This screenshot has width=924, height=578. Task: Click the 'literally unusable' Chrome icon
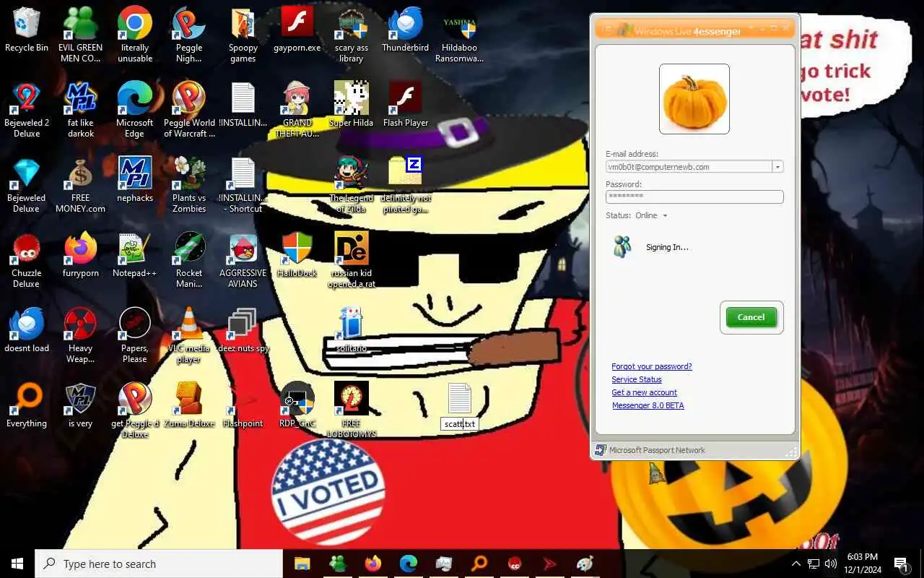click(x=135, y=34)
